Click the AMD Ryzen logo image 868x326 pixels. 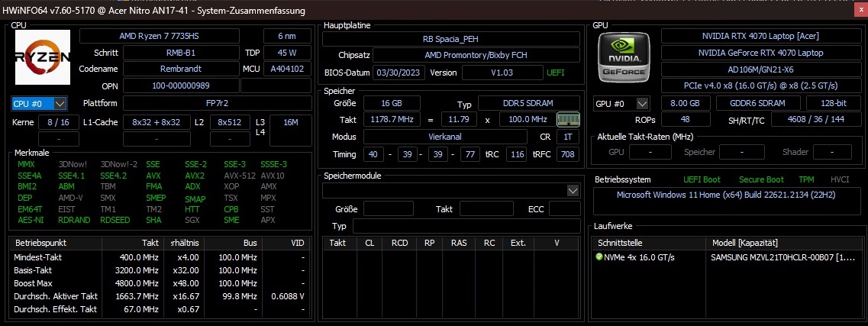[43, 57]
